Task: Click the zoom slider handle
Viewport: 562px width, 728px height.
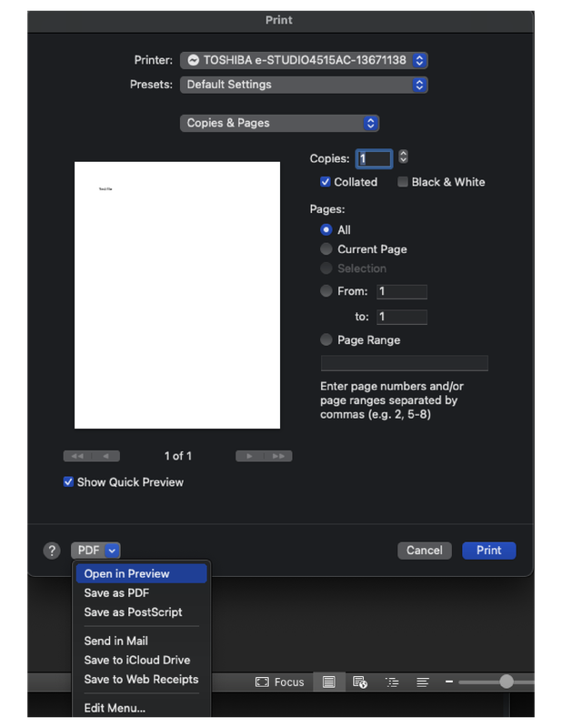Action: pyautogui.click(x=507, y=682)
